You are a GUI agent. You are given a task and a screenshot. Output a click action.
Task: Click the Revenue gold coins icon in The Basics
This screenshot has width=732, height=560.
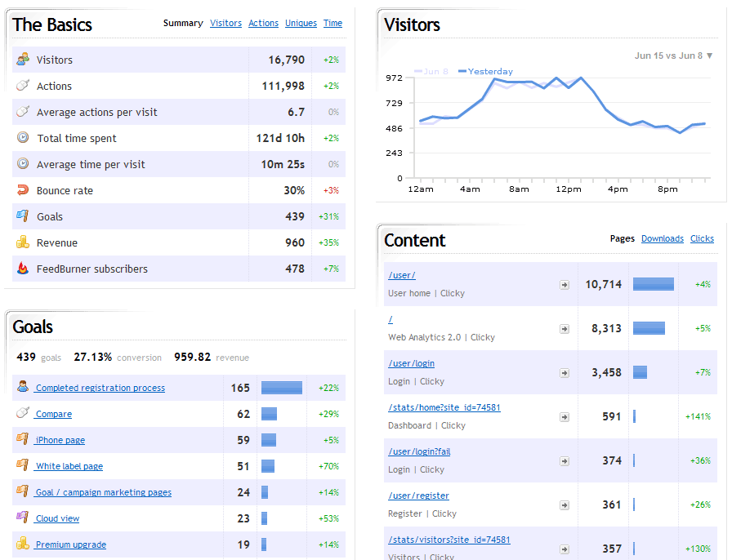point(23,242)
